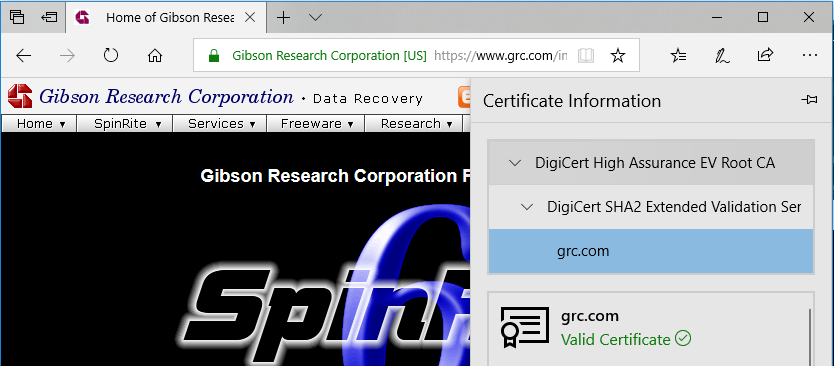Open Settings and more ellipsis

(809, 55)
